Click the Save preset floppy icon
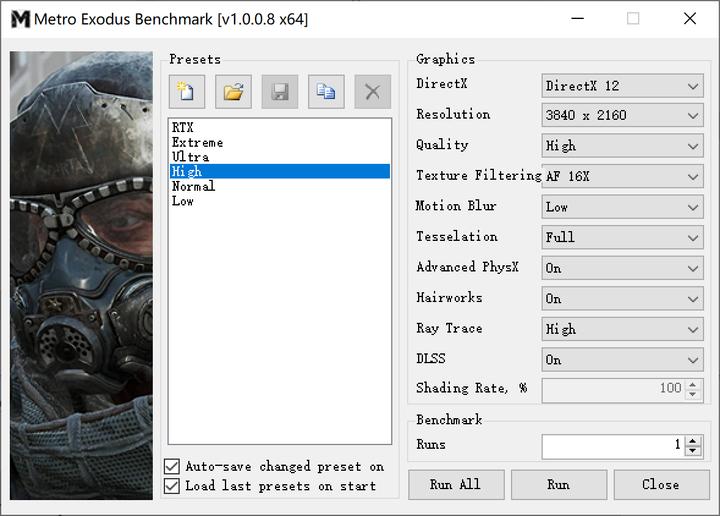 coord(280,93)
